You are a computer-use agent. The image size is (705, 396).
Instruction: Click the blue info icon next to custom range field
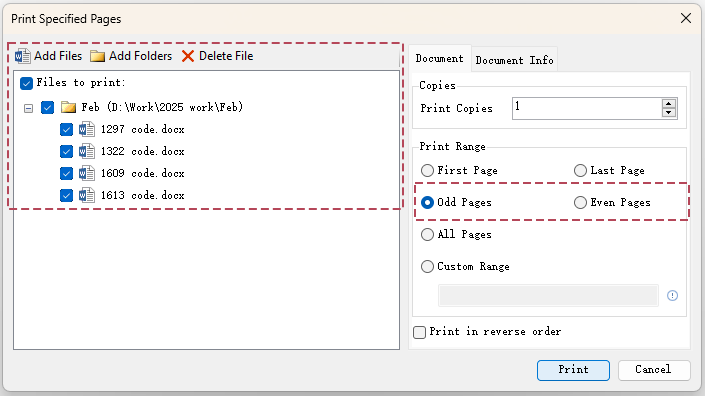pyautogui.click(x=672, y=296)
